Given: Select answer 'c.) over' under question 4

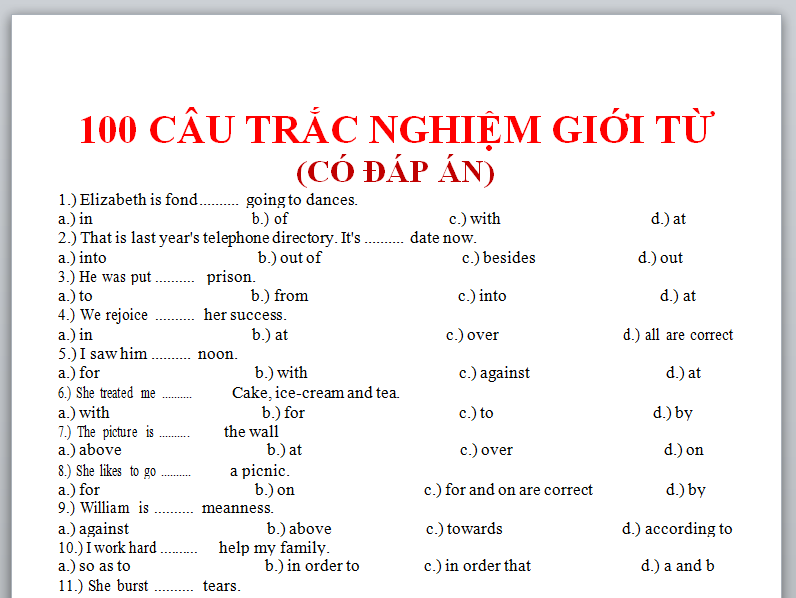Looking at the screenshot, I should 472,335.
